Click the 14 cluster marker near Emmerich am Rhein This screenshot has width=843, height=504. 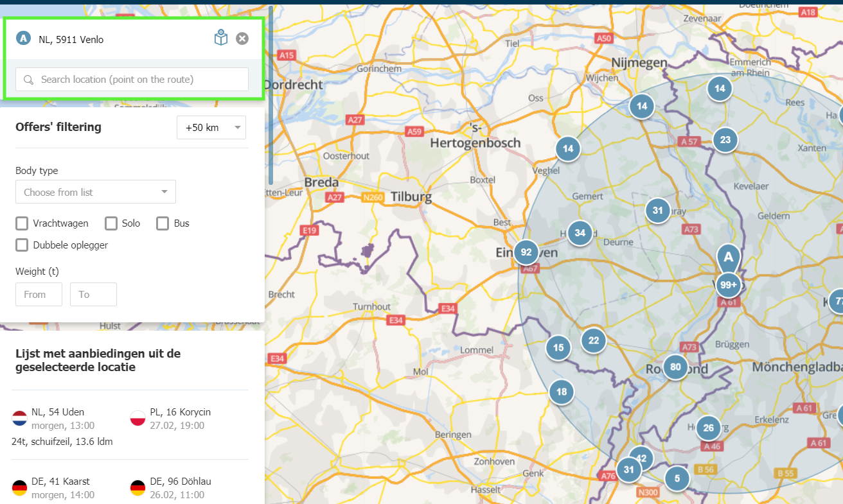click(720, 89)
